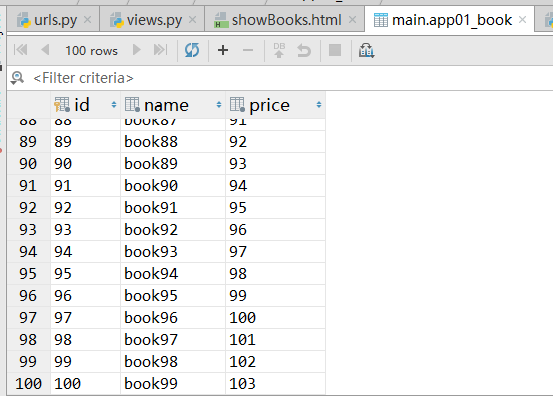Add a new row with plus icon
Viewport: 553px width, 396px height.
tap(223, 50)
